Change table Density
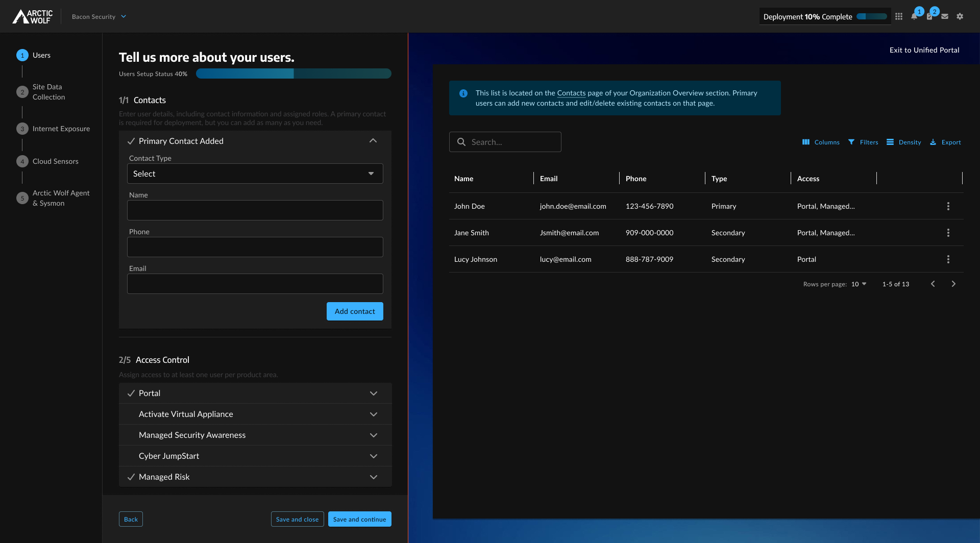This screenshot has width=980, height=543. [904, 142]
